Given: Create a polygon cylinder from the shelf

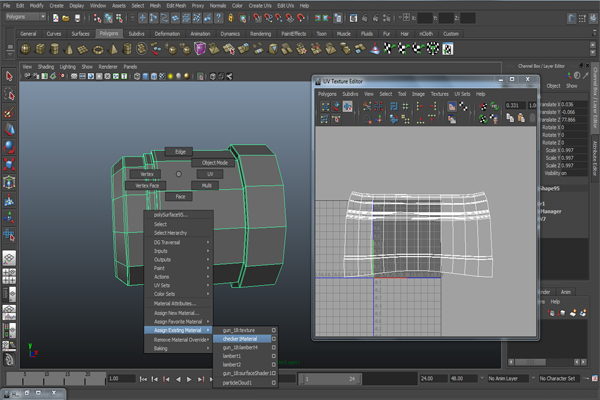Looking at the screenshot, I should point(55,49).
